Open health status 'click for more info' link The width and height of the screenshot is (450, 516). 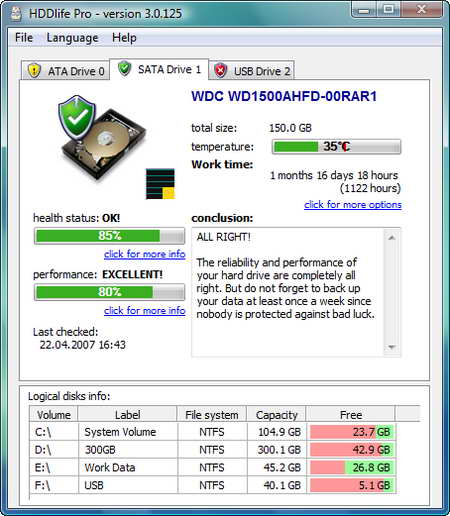[x=145, y=254]
